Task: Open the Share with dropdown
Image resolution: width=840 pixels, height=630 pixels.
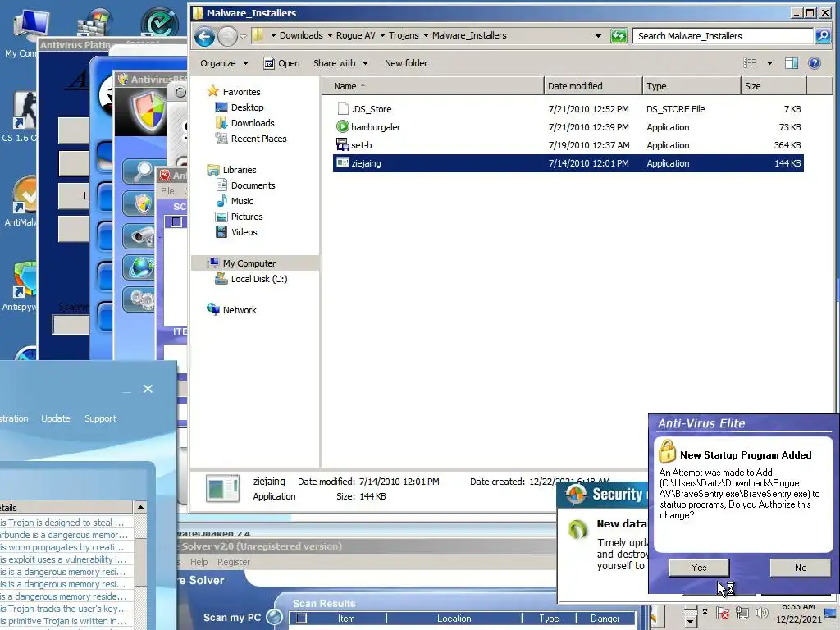Action: (x=340, y=63)
